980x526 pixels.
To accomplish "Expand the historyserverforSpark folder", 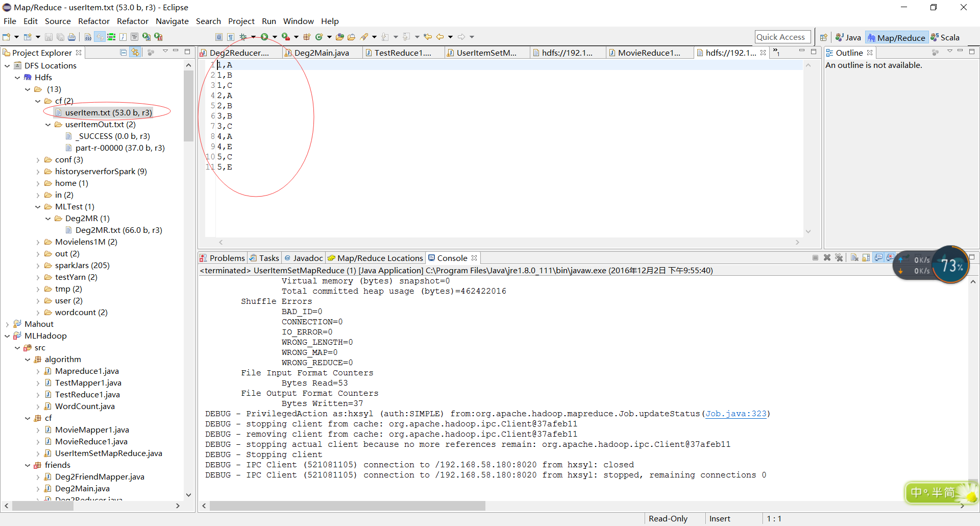I will (38, 172).
